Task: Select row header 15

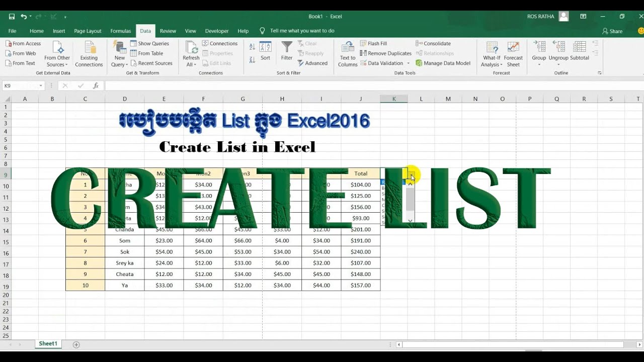Action: tap(6, 242)
